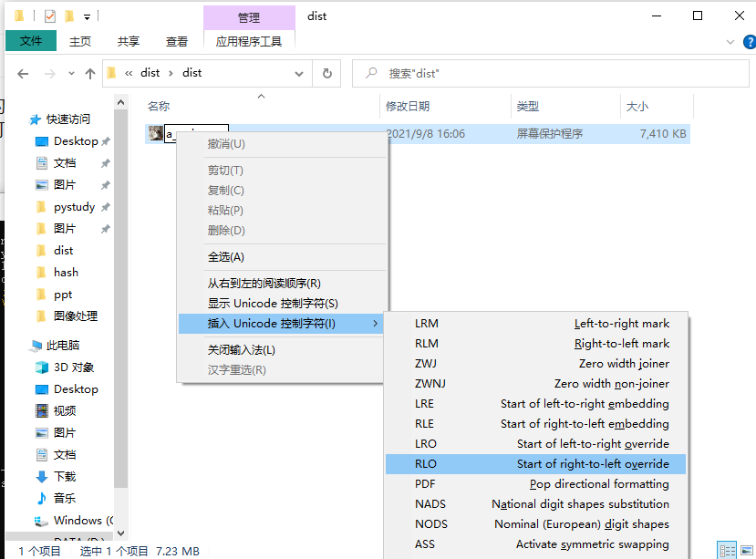Open recent locations dropdown arrow
This screenshot has width=756, height=559.
pos(71,74)
